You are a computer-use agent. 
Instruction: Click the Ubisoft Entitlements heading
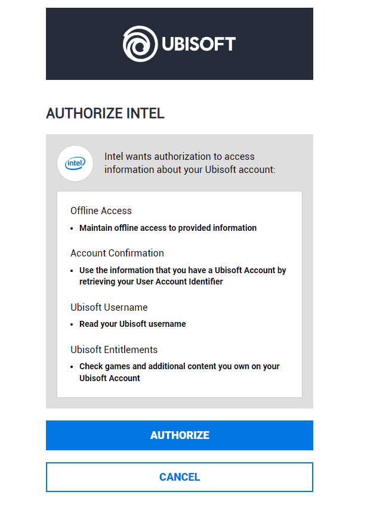point(114,349)
